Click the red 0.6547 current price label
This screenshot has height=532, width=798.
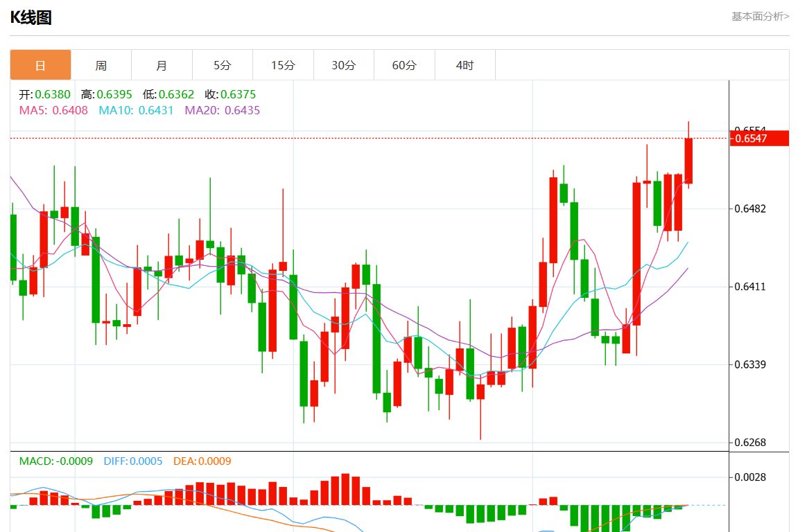point(758,139)
